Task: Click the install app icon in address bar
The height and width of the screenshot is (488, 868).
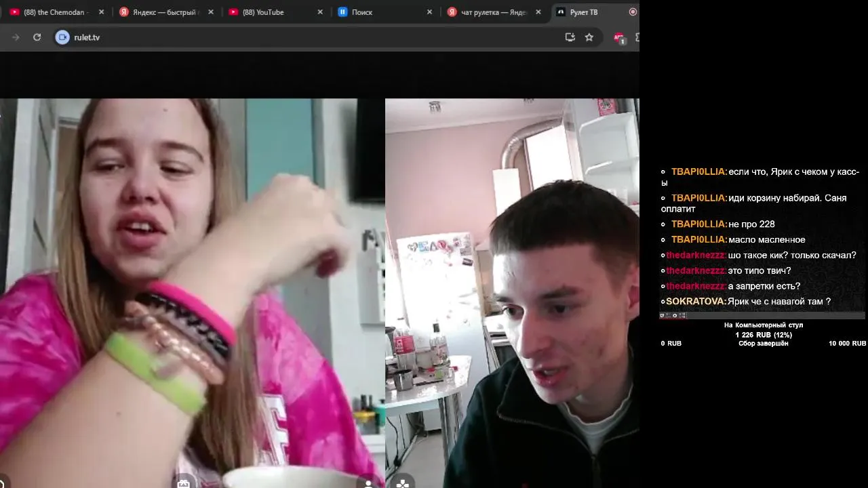Action: point(570,37)
